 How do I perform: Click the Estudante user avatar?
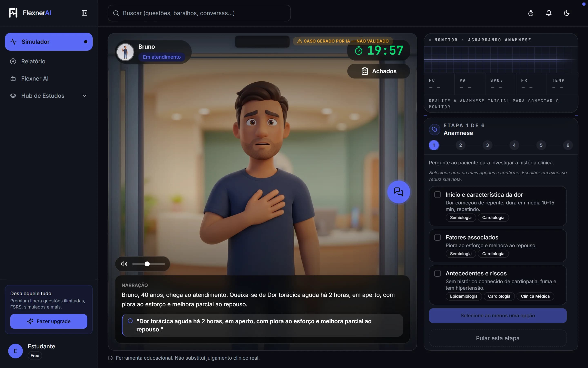(x=15, y=351)
